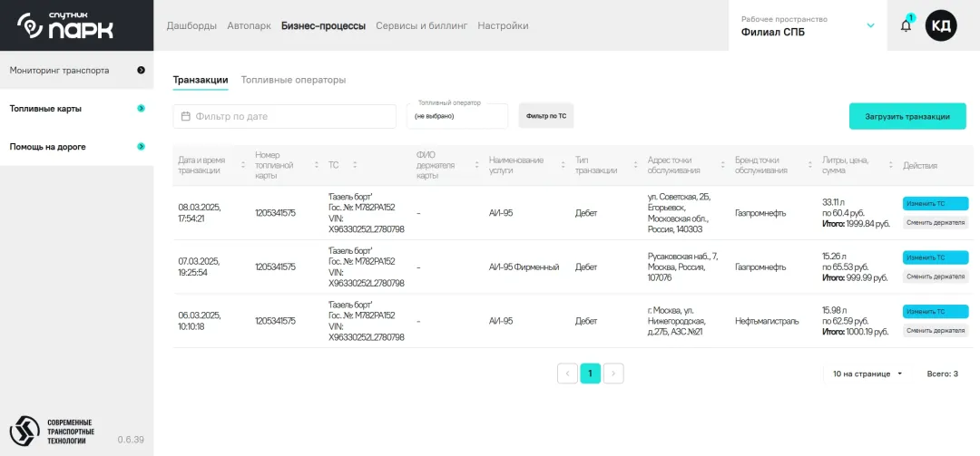Screen dimensions: 980x456
Task: Sort by Дата и время транзакции column
Action: tap(242, 165)
